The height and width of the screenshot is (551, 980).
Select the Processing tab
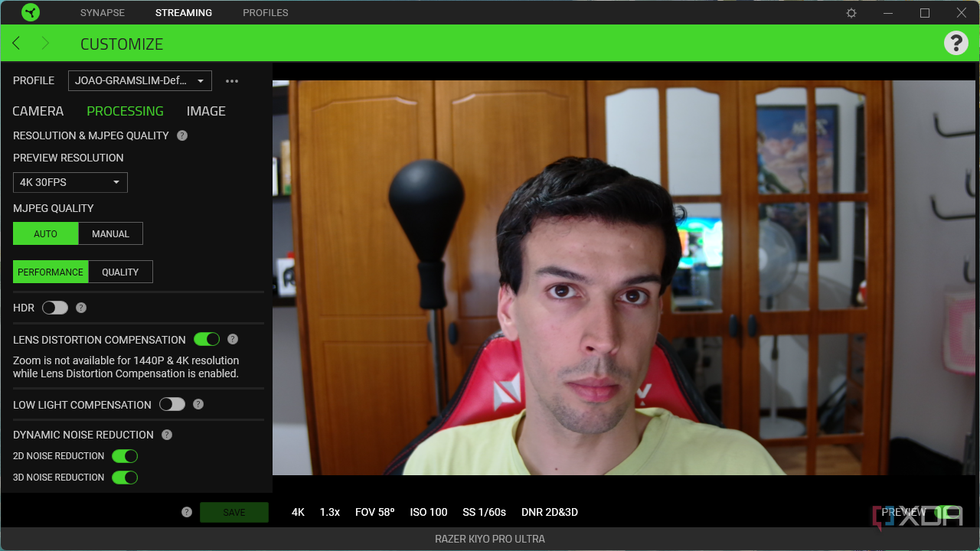coord(126,111)
